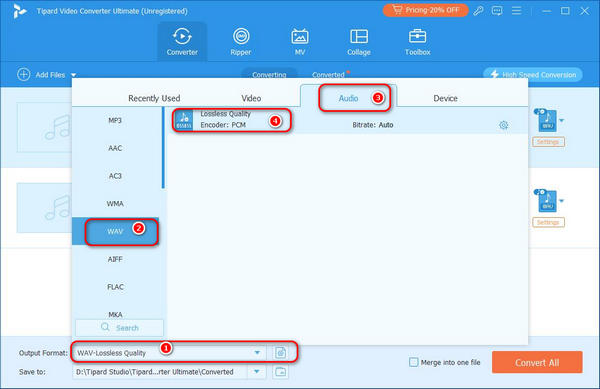Switch to the Device tab

(x=445, y=98)
